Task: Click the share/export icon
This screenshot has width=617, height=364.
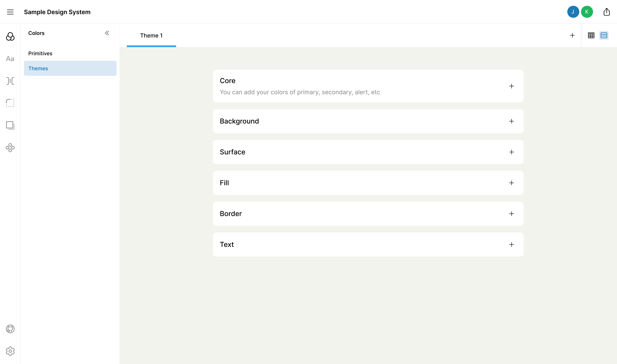Action: (606, 12)
